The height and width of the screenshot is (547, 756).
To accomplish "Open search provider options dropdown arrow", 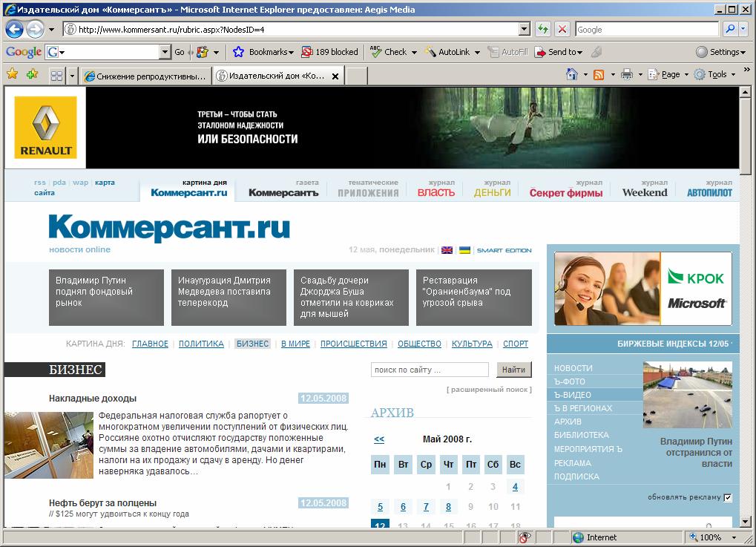I will pos(743,30).
